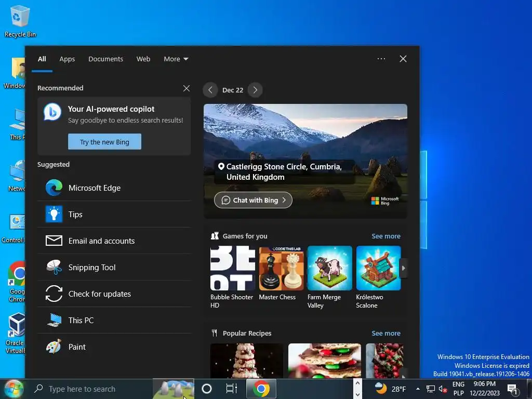Open Królestwo Scalone game
Image resolution: width=532 pixels, height=399 pixels.
(378, 277)
